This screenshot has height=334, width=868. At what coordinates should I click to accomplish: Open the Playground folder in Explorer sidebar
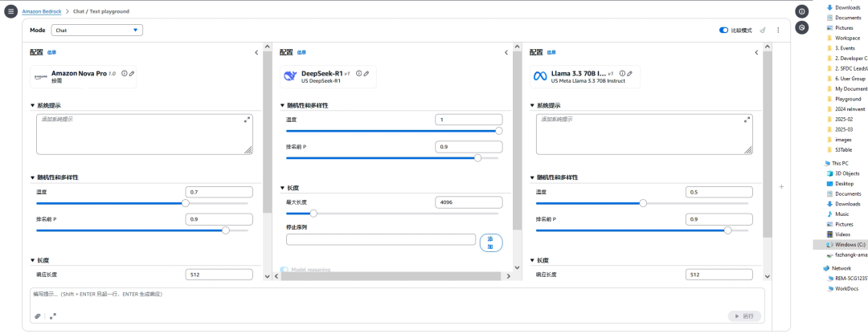[844, 99]
